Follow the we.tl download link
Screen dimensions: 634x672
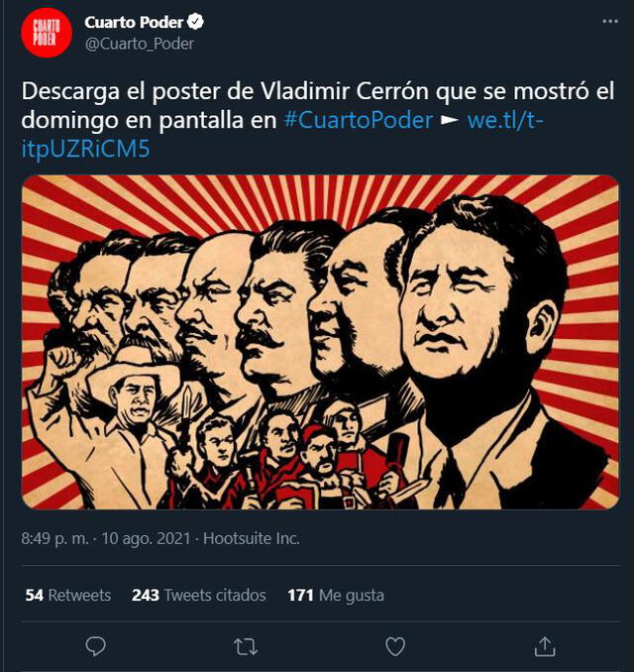[x=505, y=120]
